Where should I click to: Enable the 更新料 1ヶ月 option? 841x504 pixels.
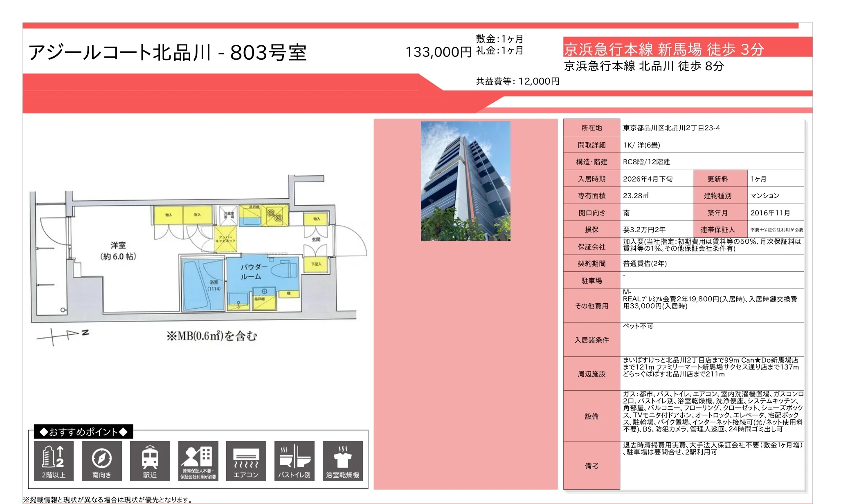720,179
